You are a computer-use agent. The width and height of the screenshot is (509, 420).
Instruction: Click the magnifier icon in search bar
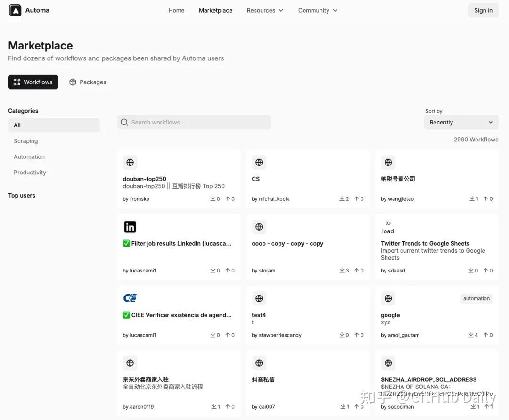pos(124,122)
